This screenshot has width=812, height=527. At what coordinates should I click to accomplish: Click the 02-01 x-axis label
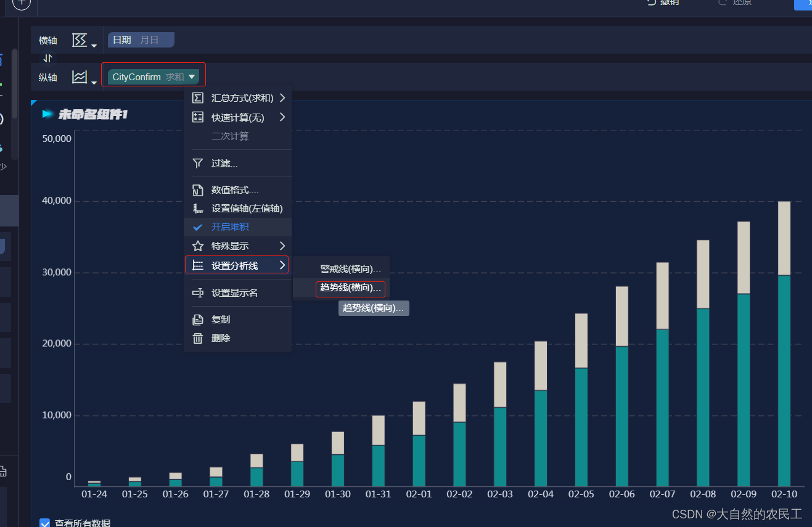pos(419,494)
